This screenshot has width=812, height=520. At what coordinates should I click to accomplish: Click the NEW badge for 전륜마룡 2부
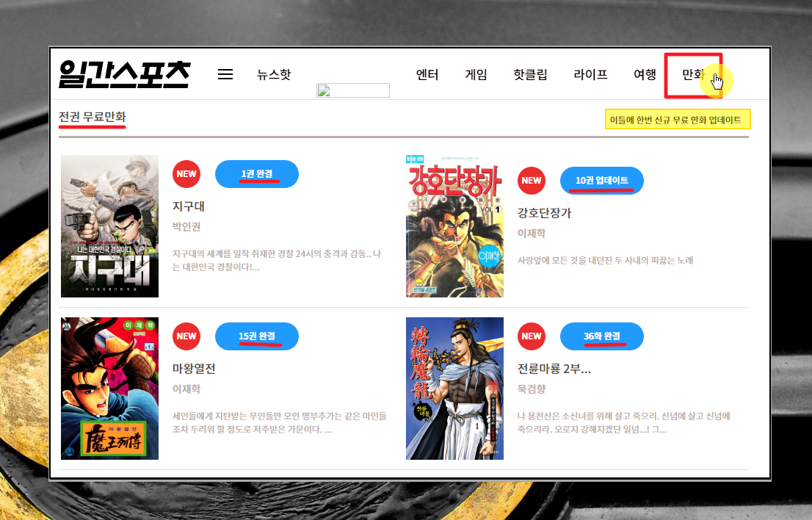(532, 336)
